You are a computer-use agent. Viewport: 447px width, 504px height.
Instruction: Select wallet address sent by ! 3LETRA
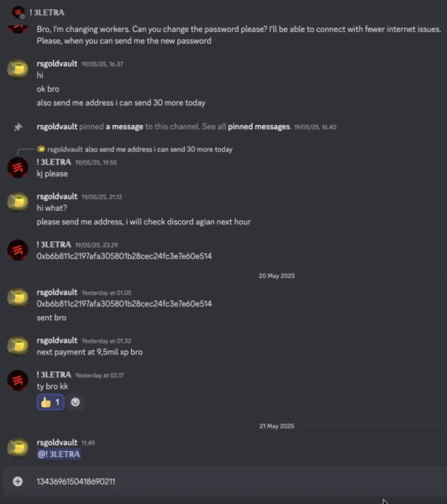coord(124,256)
